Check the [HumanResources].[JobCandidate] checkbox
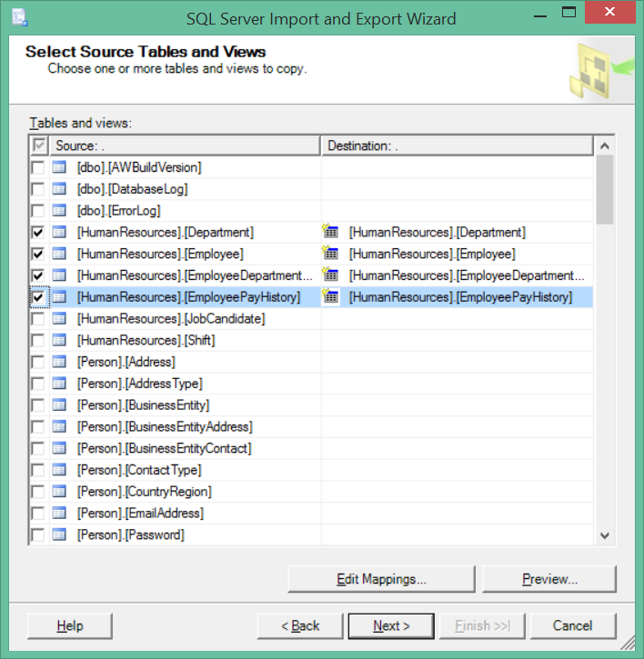The width and height of the screenshot is (644, 659). (38, 319)
